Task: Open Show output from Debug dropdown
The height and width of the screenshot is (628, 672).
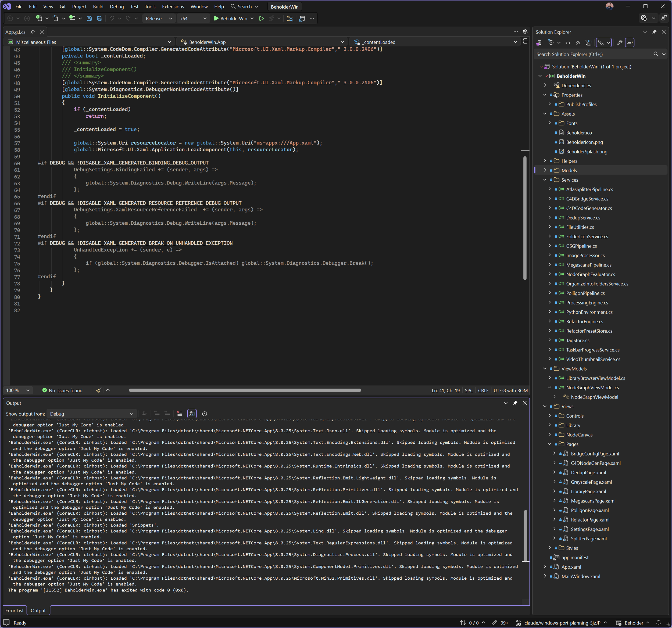Action: (x=91, y=414)
